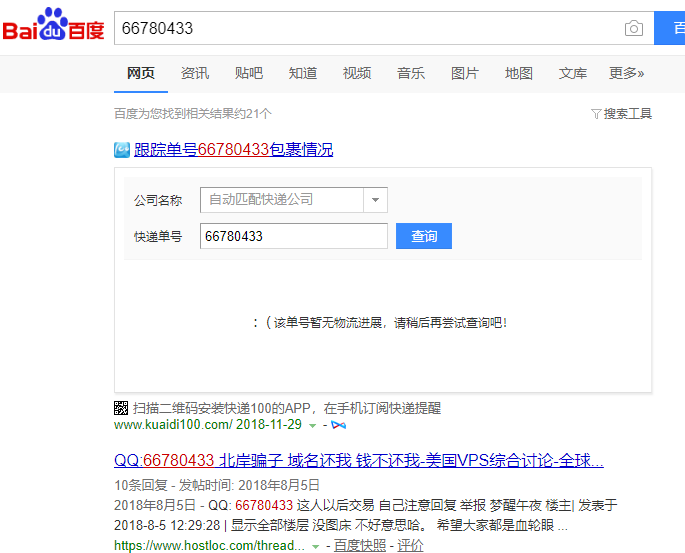Open the hostloc.com thread URL
The image size is (685, 553).
point(209,546)
